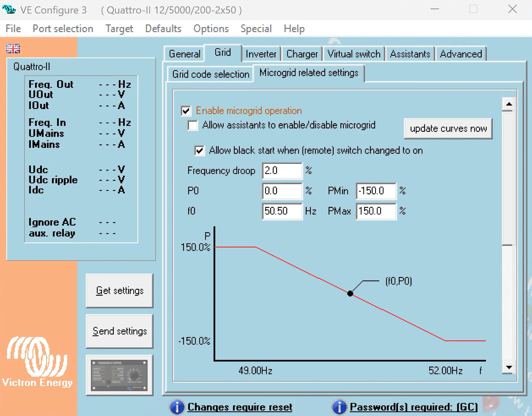Select Microgrid related settings sub-tab
Viewport: 532px width, 416px height.
coord(309,73)
